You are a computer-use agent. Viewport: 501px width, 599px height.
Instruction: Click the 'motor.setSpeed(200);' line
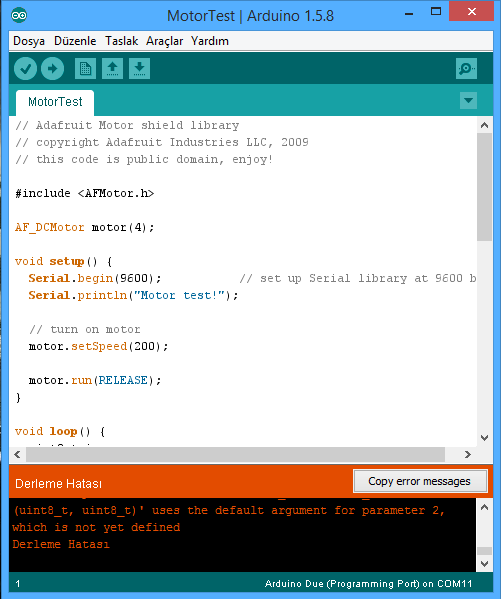coord(98,346)
